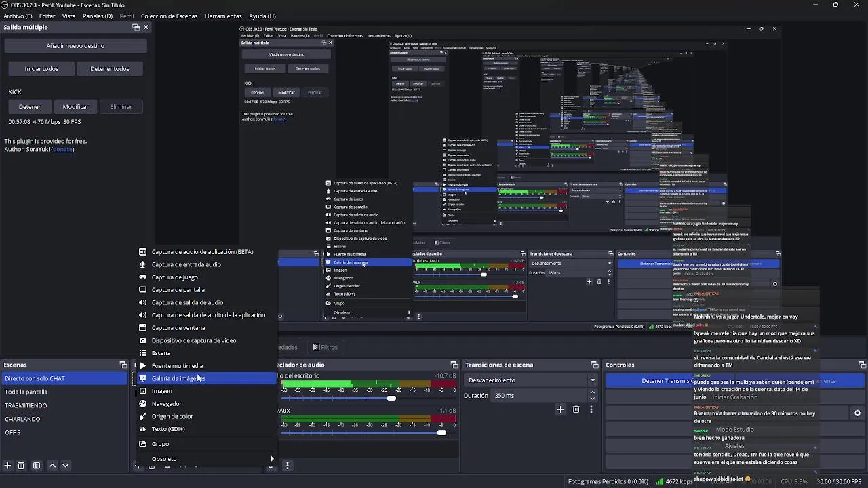Pick Captura de pantalla from the source menu
Viewport: 868px width, 488px height.
point(206,290)
